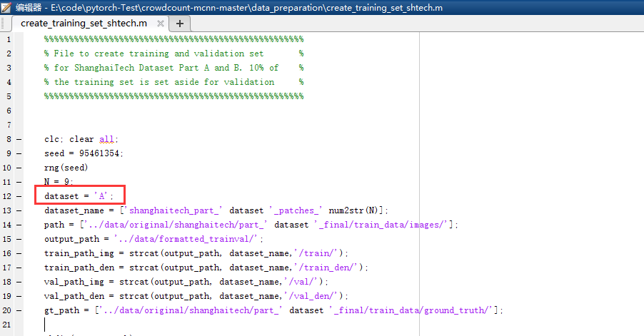Screen dimensions: 644x336
Task: Set breakpoint dash at line 12
Action: (x=19, y=196)
